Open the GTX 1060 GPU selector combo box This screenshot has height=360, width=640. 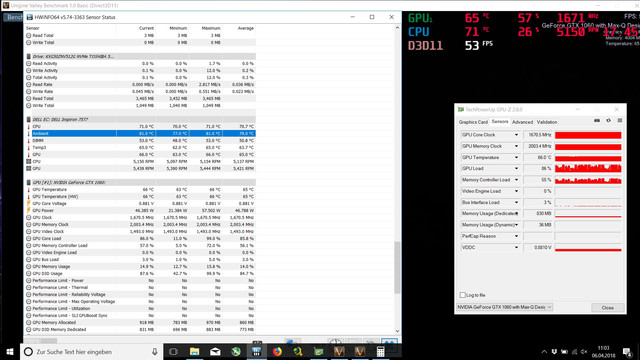click(504, 307)
